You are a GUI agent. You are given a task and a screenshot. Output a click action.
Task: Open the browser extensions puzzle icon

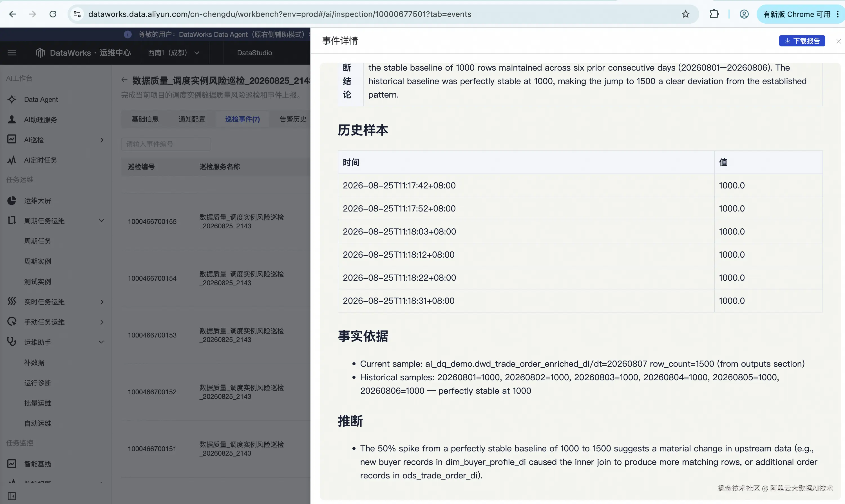tap(714, 14)
